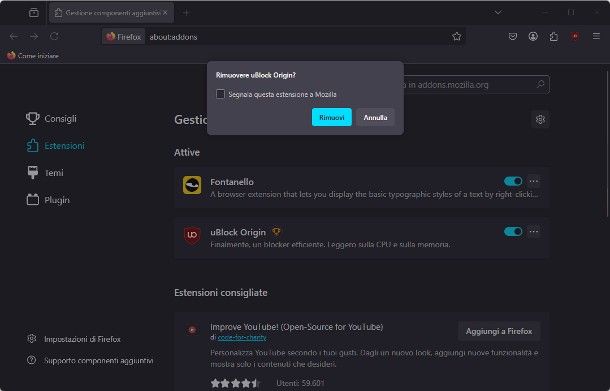610x391 pixels.
Task: Open the uBlock Origin more options menu
Action: [x=534, y=232]
